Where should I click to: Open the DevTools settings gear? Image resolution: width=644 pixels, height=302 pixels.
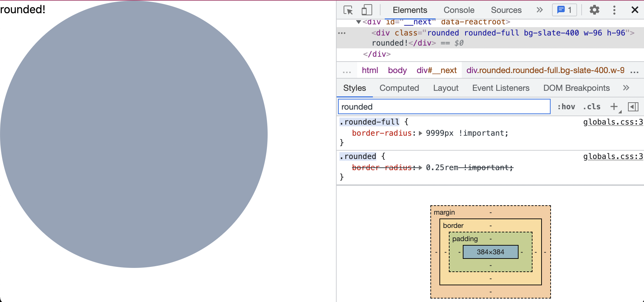595,10
